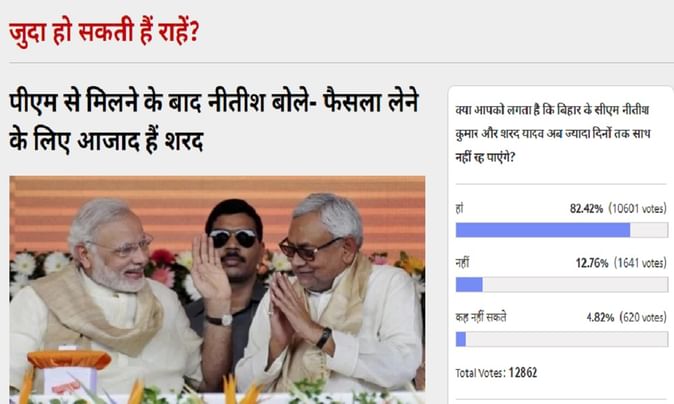674x404 pixels.
Task: Select the 'हां' poll option label
Action: pos(460,209)
